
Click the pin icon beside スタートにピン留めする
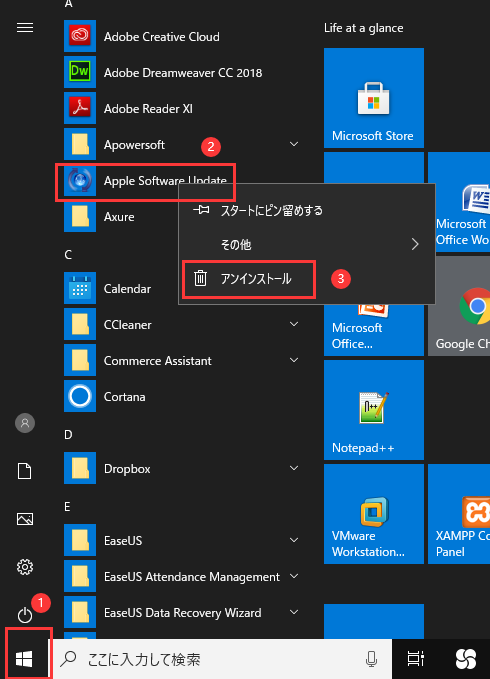[x=201, y=210]
